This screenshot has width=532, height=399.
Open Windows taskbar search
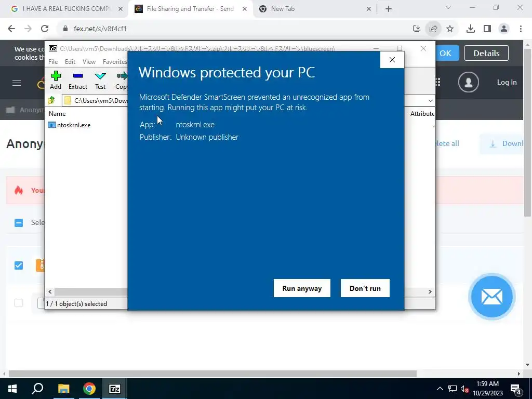pos(37,389)
